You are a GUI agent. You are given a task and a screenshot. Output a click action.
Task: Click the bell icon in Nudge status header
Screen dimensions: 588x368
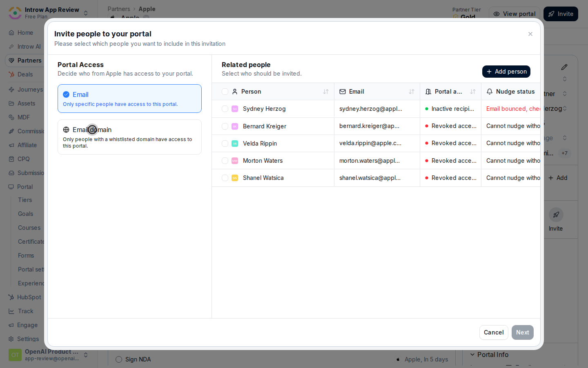[x=490, y=92]
